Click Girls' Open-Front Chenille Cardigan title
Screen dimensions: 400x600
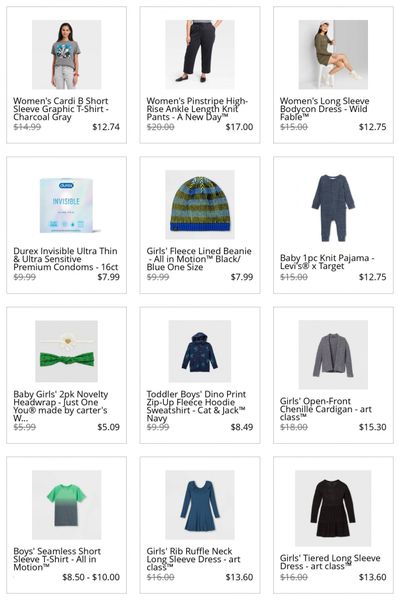325,409
